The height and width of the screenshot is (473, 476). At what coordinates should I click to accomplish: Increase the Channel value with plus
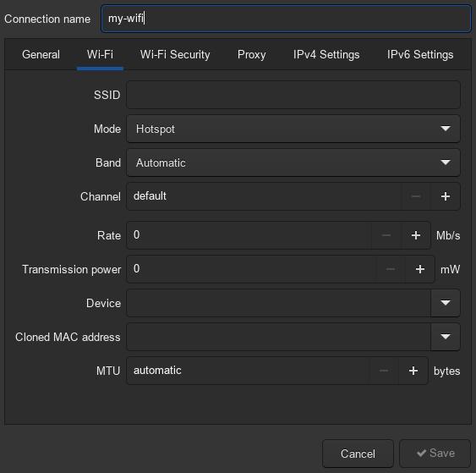click(445, 196)
